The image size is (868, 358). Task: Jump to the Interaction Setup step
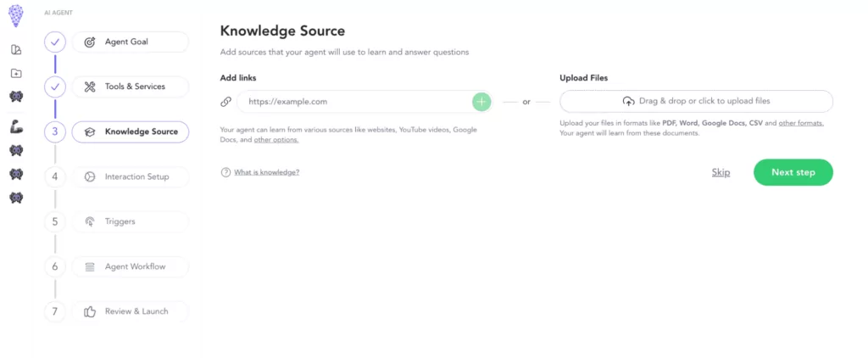pos(131,176)
